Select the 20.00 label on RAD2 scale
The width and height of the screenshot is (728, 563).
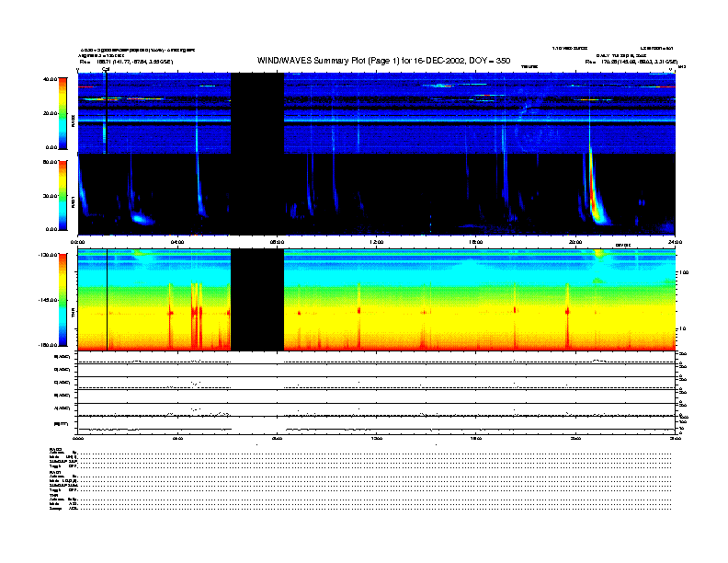(x=50, y=113)
